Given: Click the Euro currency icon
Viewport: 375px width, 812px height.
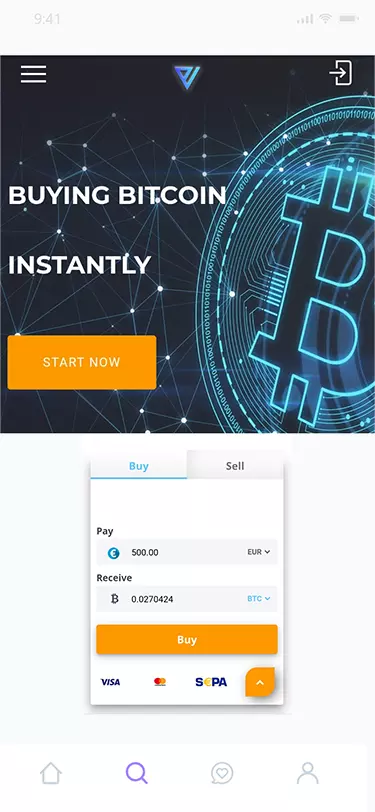Looking at the screenshot, I should coord(113,553).
